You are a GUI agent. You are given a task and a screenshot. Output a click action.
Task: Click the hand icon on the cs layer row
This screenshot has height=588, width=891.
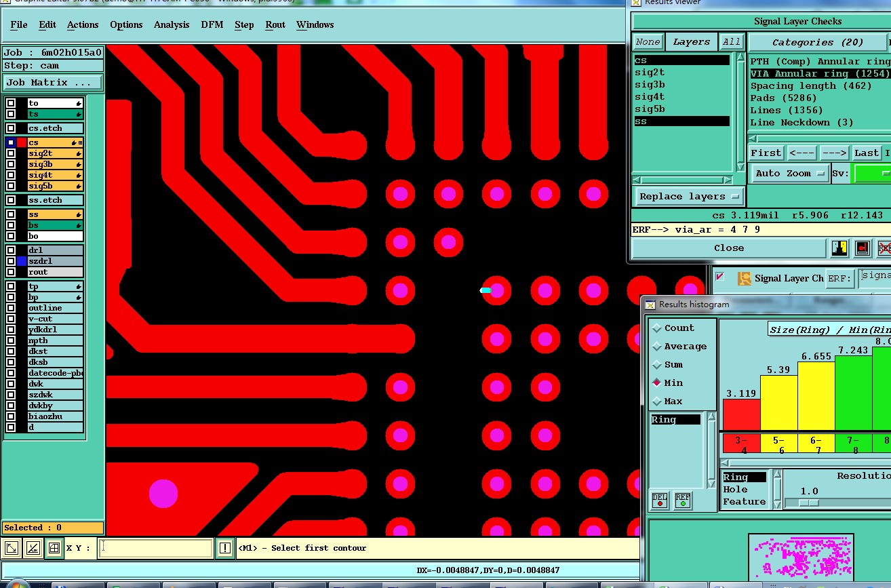[x=73, y=142]
